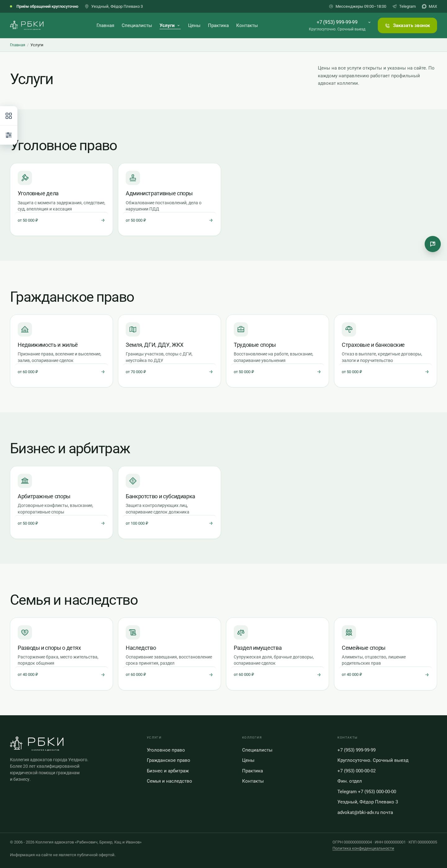Viewport: 447px width, 868px height.
Task: Click the gavel icon on Уголовные дела card
Action: coord(25,178)
